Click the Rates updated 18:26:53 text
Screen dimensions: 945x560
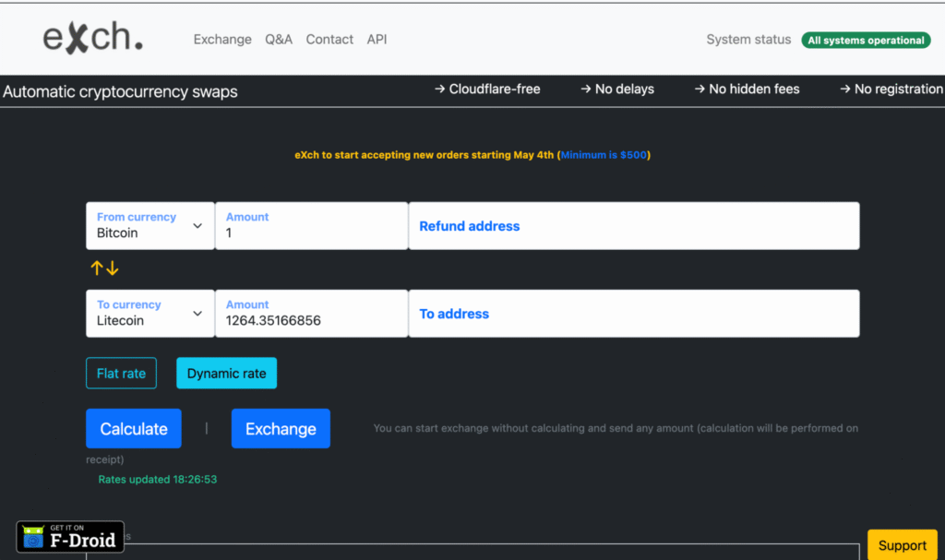point(157,479)
